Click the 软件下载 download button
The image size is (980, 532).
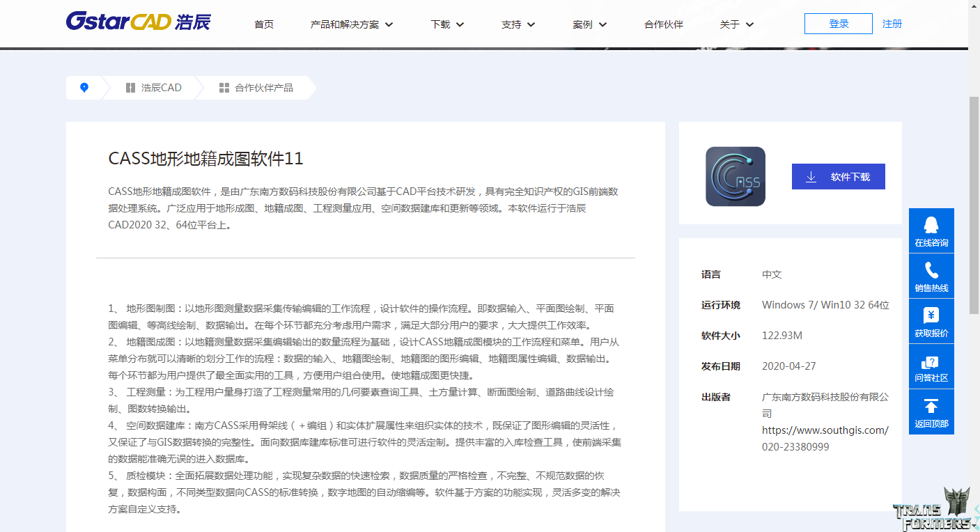[x=839, y=177]
